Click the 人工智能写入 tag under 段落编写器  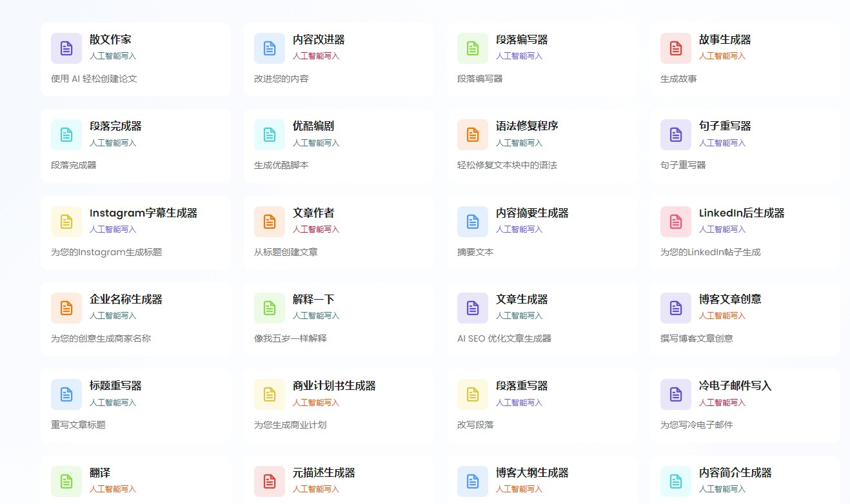click(519, 56)
